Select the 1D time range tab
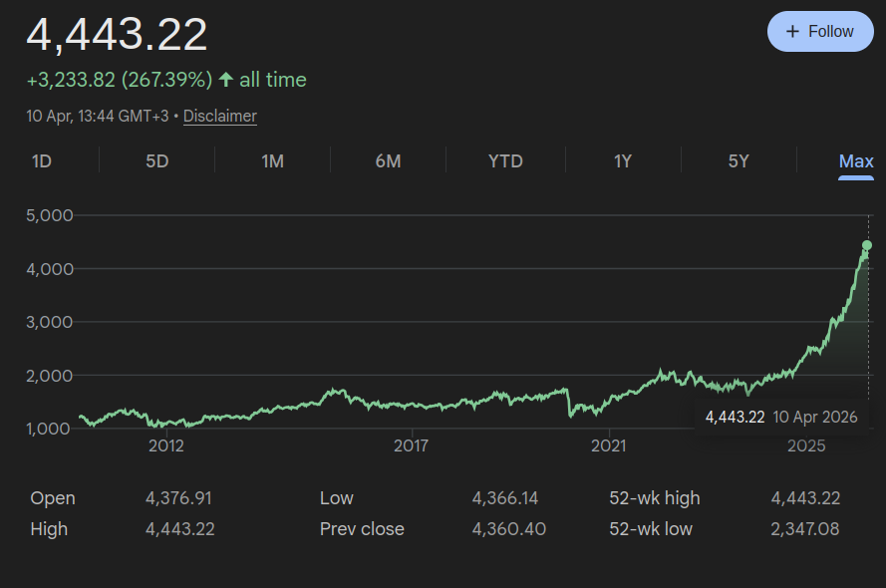886x588 pixels. [42, 161]
